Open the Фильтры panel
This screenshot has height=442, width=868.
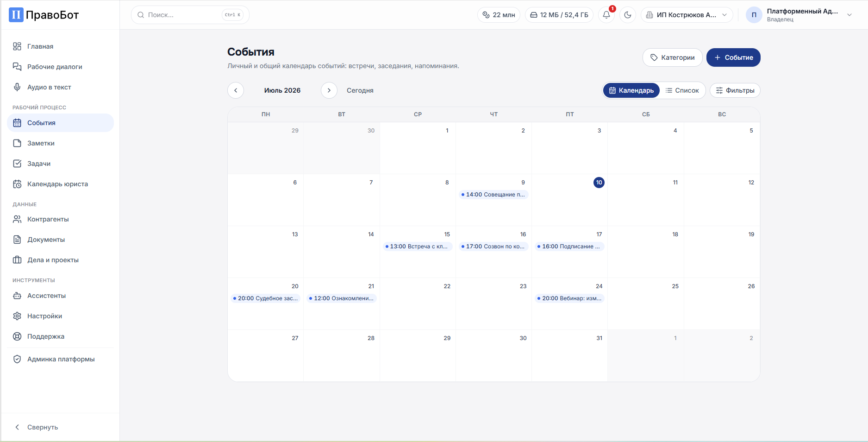[x=735, y=90]
